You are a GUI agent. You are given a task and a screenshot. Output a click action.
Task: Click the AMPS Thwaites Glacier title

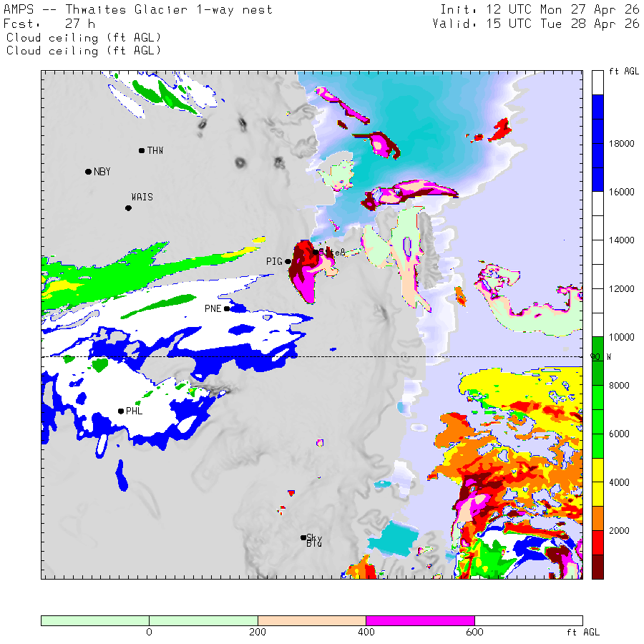click(x=138, y=9)
